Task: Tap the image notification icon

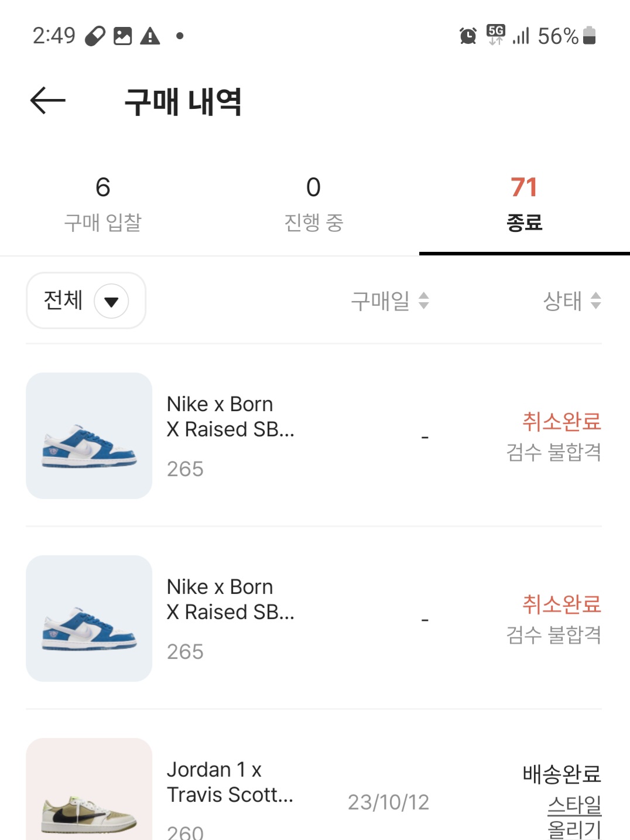Action: (122, 36)
